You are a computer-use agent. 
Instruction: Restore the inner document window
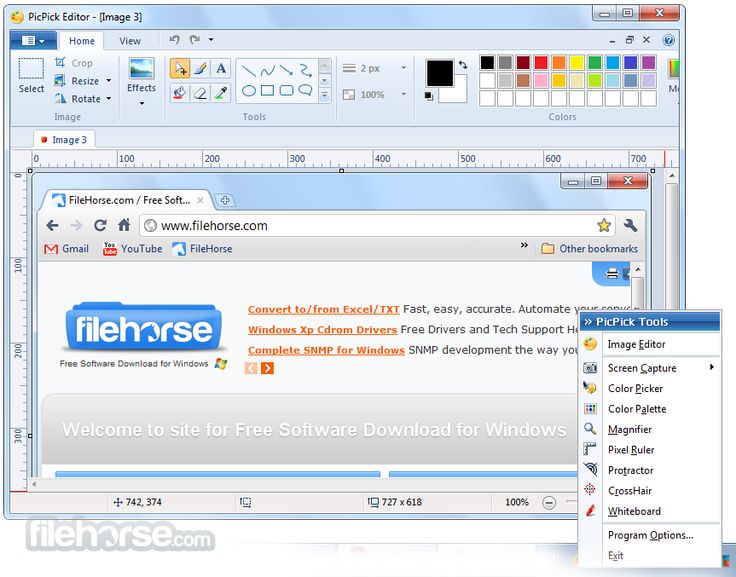(x=629, y=40)
